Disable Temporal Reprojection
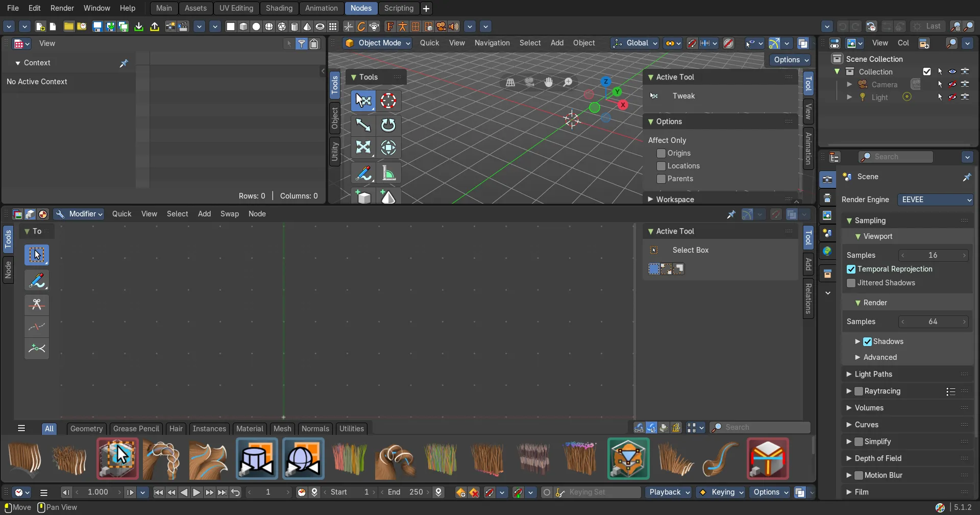The width and height of the screenshot is (980, 515). pyautogui.click(x=851, y=269)
